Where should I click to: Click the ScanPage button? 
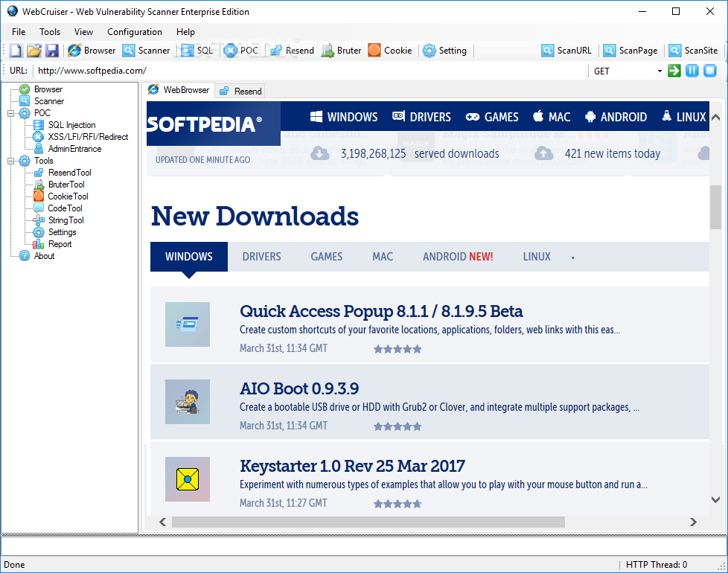point(630,51)
